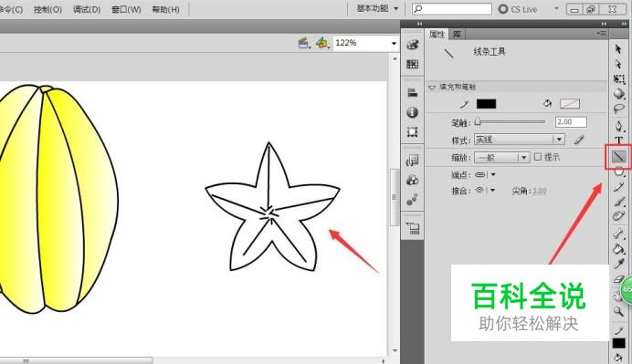Click the stage vertical scrollbar down arrow
Image resolution: width=632 pixels, height=364 pixels.
coord(395,351)
